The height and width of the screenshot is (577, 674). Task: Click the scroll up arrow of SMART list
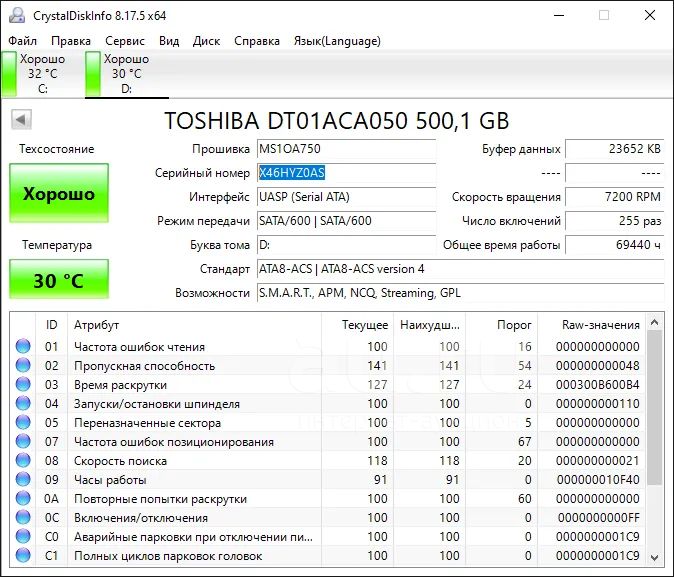pyautogui.click(x=655, y=322)
